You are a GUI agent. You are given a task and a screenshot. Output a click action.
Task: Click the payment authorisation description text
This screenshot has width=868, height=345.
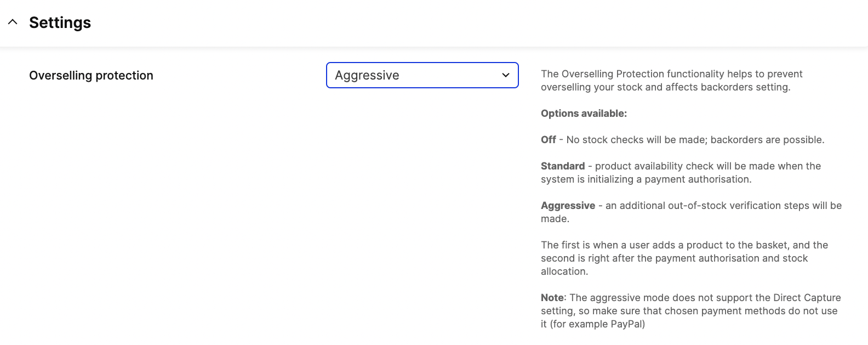(681, 172)
